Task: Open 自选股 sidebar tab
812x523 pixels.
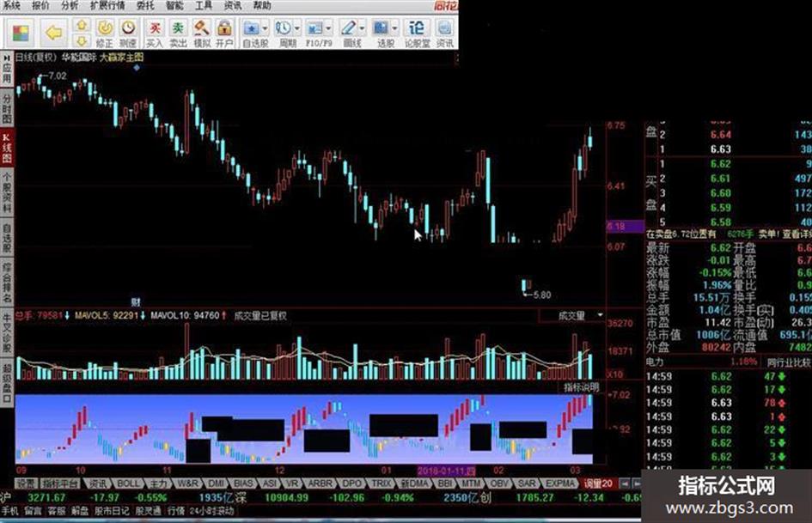Action: (x=7, y=238)
